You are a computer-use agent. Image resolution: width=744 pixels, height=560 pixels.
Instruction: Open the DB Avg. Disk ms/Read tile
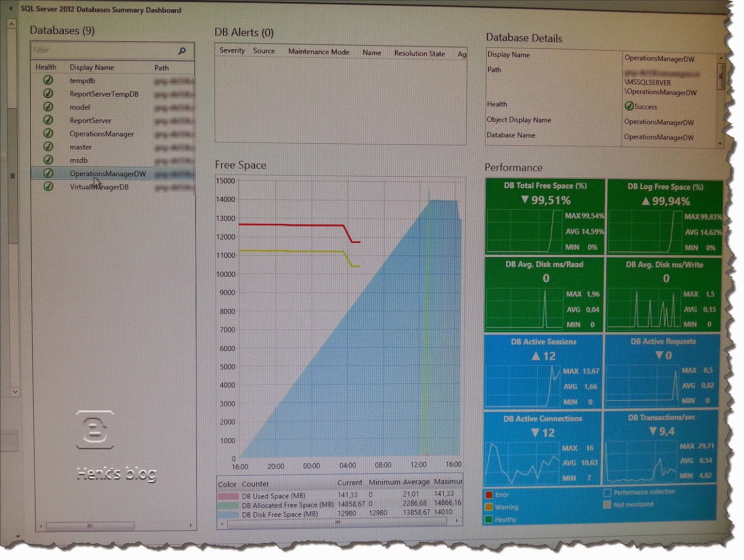[x=544, y=295]
